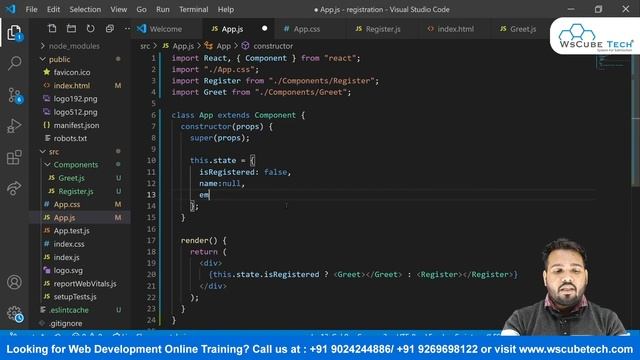Open index.css in explorer
Image resolution: width=640 pixels, height=360 pixels.
coord(69,244)
